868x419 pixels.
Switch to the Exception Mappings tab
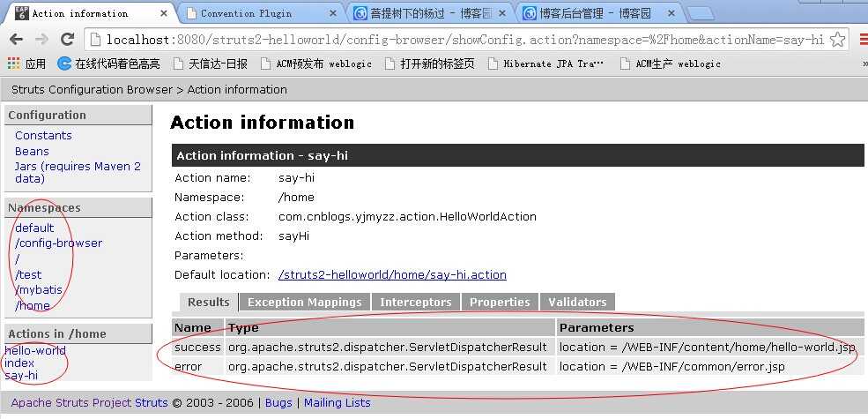point(305,302)
